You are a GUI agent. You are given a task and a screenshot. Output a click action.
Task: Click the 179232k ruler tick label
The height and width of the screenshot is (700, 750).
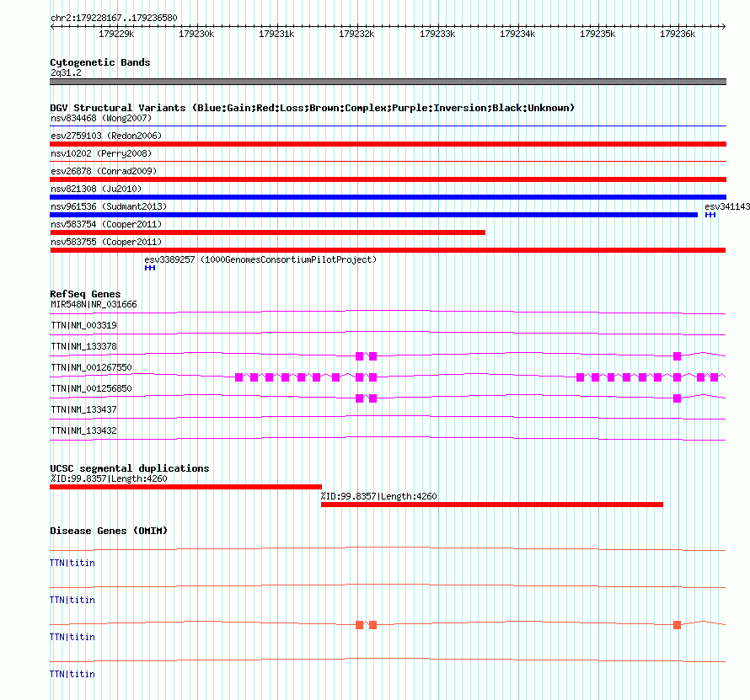pyautogui.click(x=356, y=34)
